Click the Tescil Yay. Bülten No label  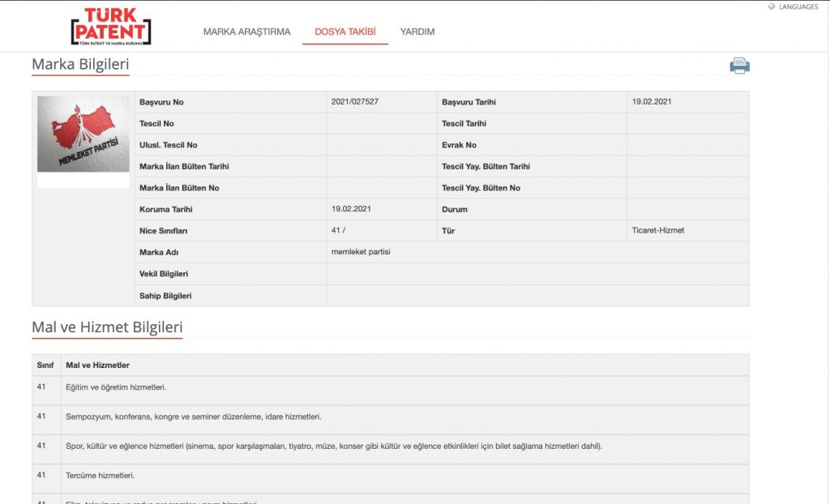(x=481, y=188)
